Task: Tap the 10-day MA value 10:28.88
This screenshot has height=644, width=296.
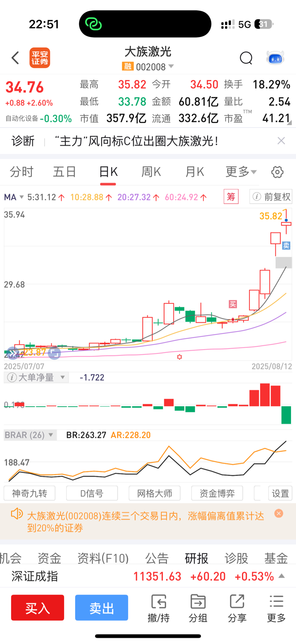Action: coord(87,197)
